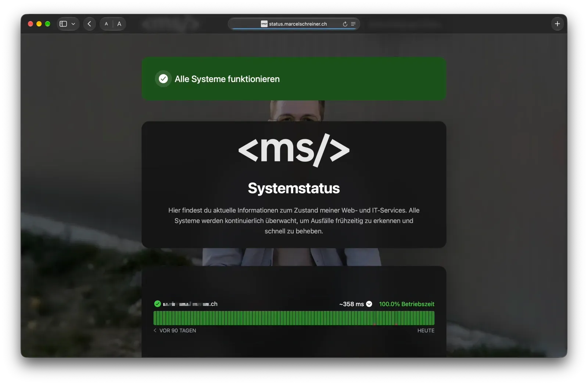Go to earlier days via 'VOR 90 TAGEN' arrow
Image resolution: width=588 pixels, height=385 pixels.
point(155,331)
